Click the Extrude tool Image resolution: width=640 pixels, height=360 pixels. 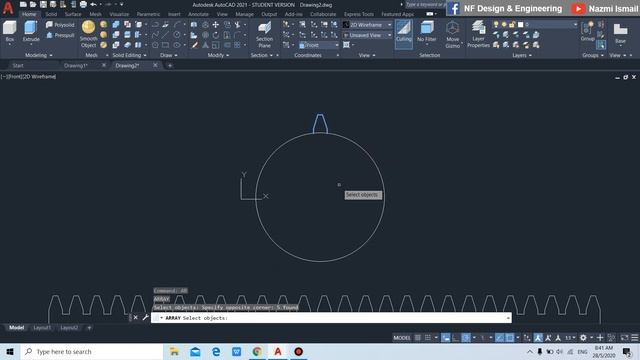(31, 31)
